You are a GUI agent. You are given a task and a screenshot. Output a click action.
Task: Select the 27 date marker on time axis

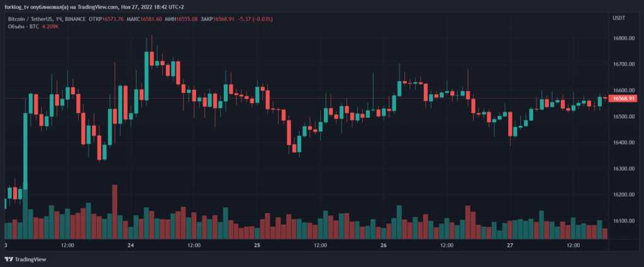click(x=510, y=246)
